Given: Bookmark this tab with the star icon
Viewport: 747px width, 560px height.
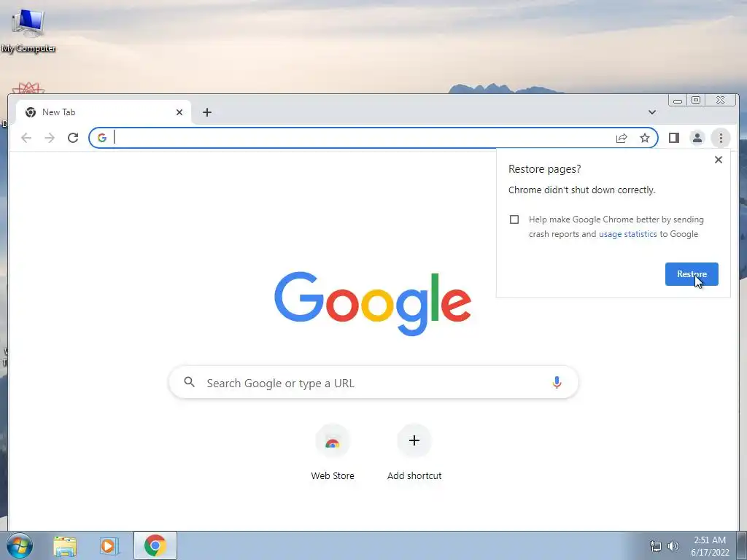Looking at the screenshot, I should point(645,138).
